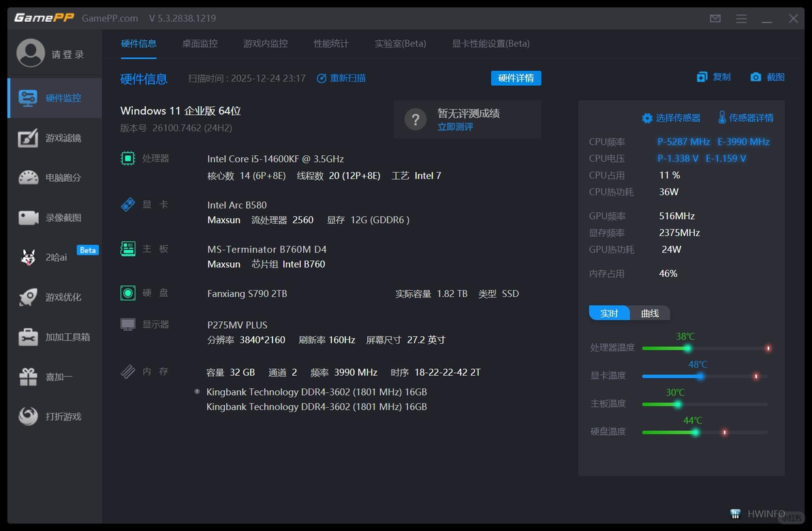Click the gear icon beside 选择传感器
This screenshot has height=531, width=812.
pos(646,118)
